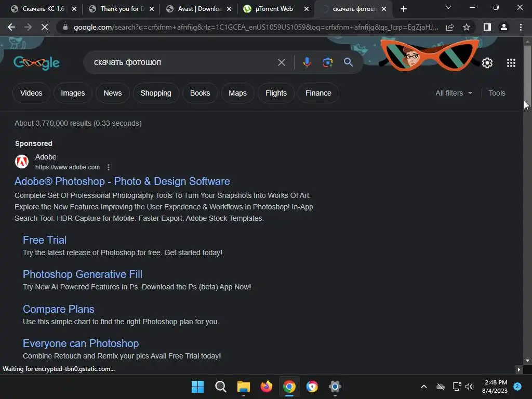Filter results by Shopping
This screenshot has height=399, width=532.
156,93
